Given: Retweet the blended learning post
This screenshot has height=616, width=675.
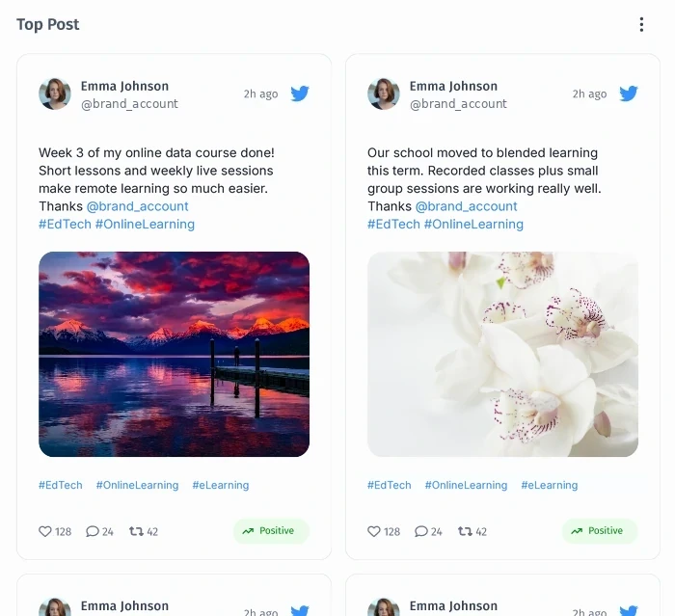Looking at the screenshot, I should (x=465, y=531).
